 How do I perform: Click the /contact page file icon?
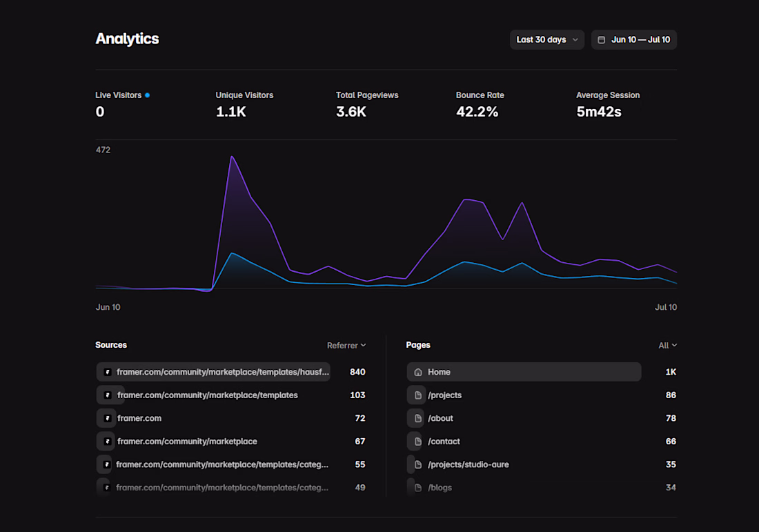[418, 442]
